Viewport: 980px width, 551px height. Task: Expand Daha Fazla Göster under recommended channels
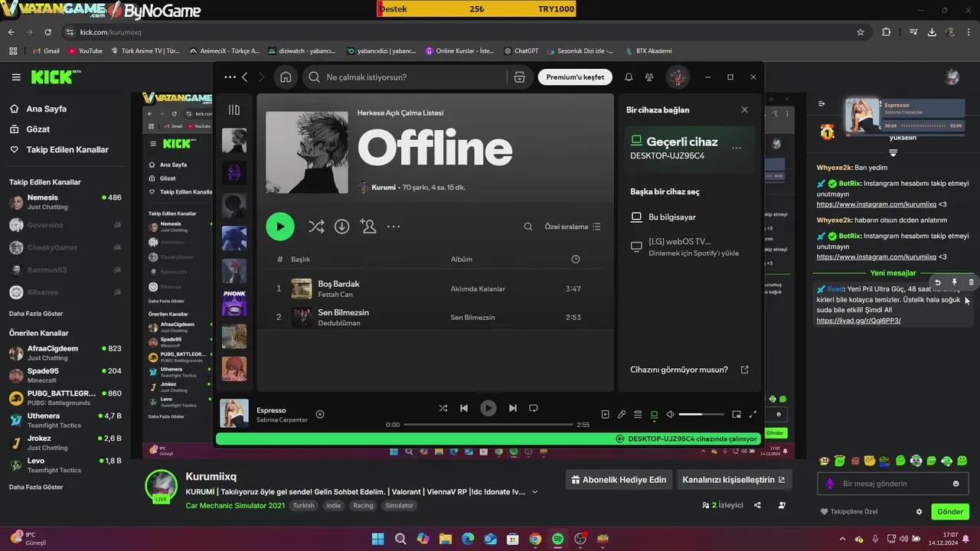(x=36, y=487)
